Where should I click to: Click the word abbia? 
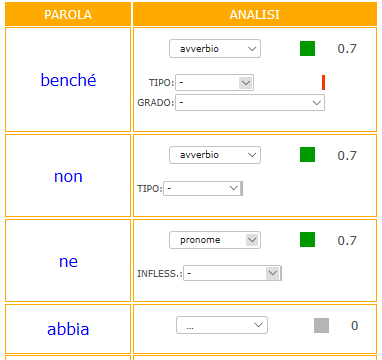pos(68,329)
